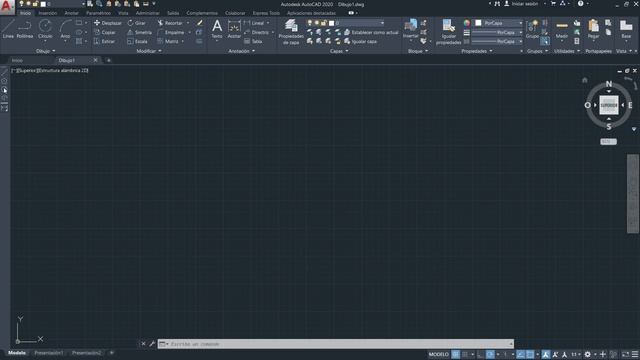Click the Lineal dimension button
Screen dimensions: 640x360
pos(254,23)
